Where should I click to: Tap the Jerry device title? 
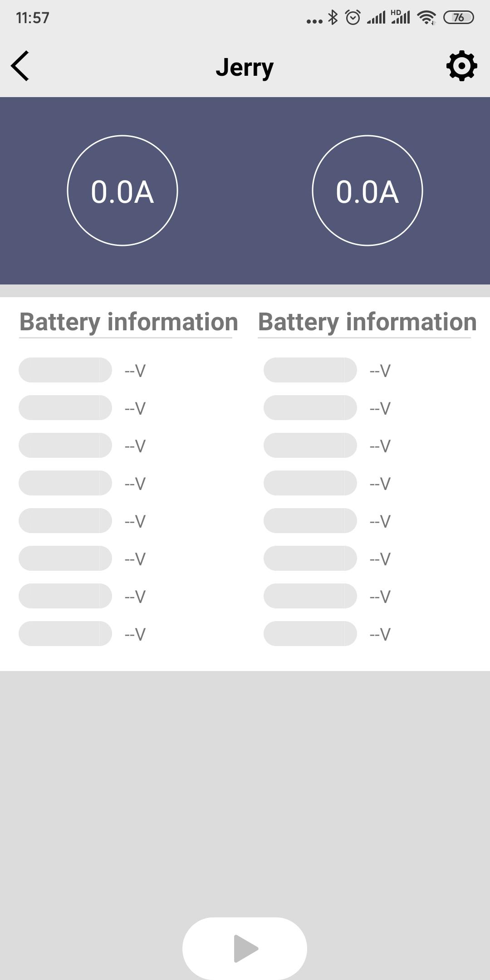(245, 67)
